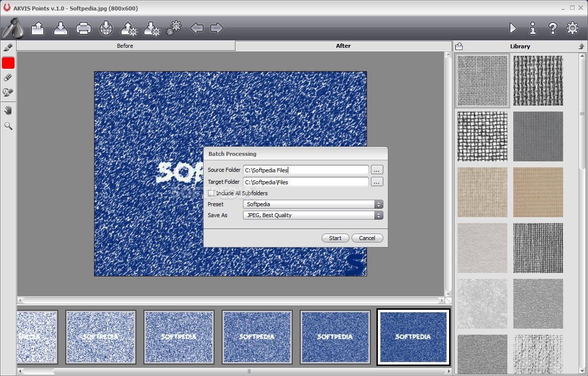Click the AKVIS Points logo icon
Image resolution: width=588 pixels, height=376 pixels.
click(x=13, y=28)
